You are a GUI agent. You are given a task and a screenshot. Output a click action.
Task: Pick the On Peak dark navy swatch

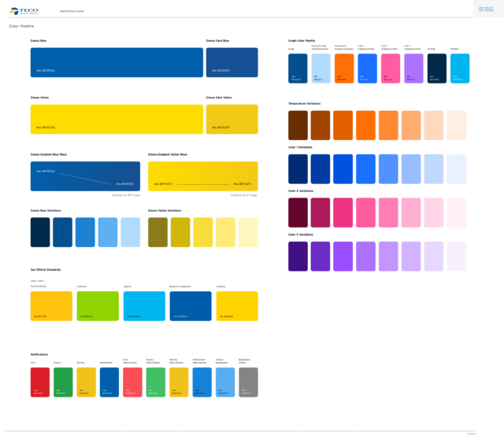coord(437,68)
